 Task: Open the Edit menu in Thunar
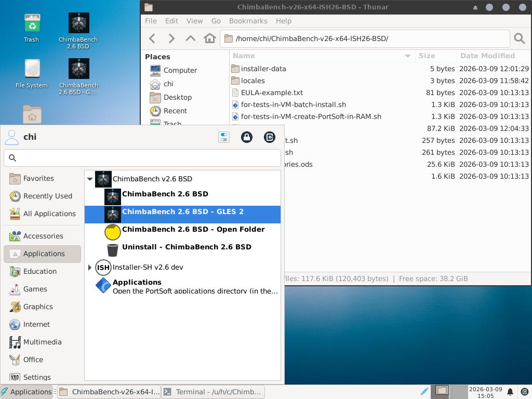(x=171, y=21)
